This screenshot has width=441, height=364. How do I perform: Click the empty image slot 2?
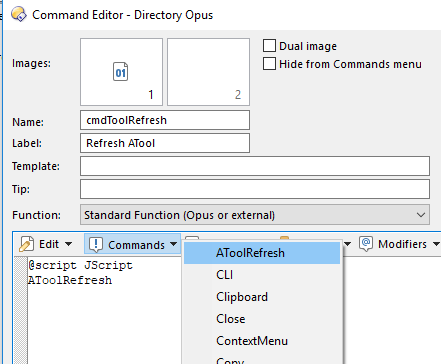(x=208, y=72)
